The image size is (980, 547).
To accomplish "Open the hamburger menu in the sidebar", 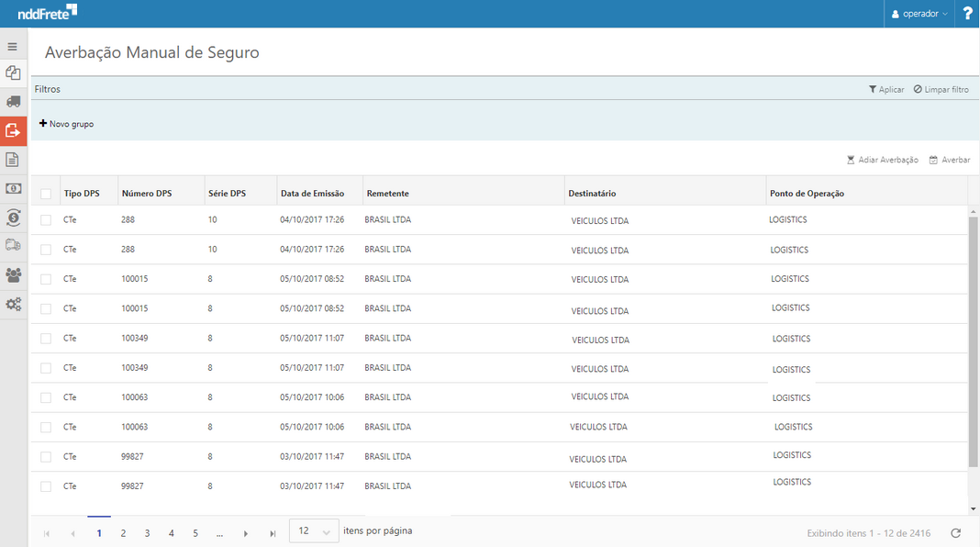I will pyautogui.click(x=13, y=47).
